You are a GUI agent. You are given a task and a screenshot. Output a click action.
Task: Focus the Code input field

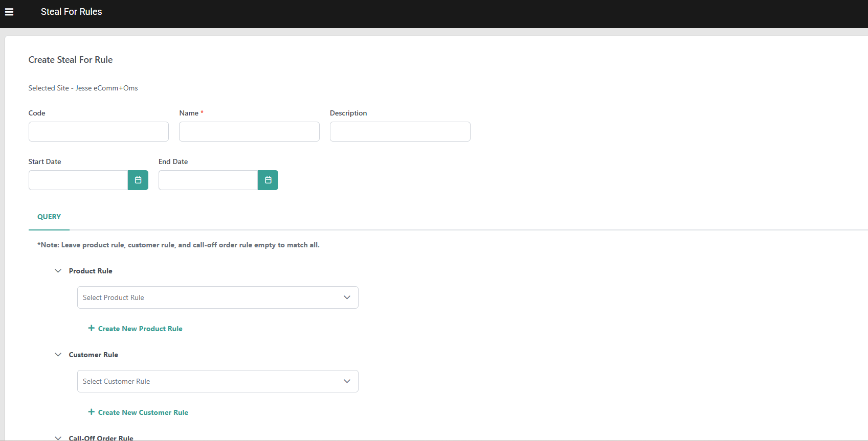(99, 131)
